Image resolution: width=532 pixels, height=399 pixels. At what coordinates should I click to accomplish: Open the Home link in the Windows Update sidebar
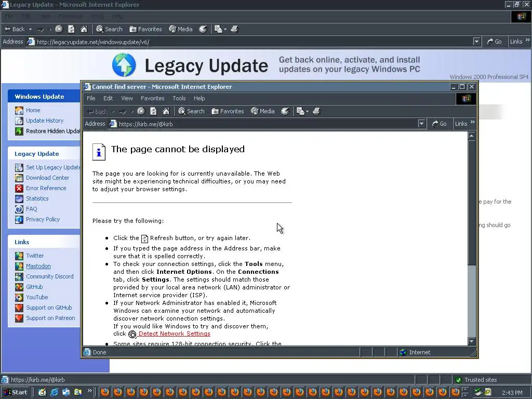point(33,110)
